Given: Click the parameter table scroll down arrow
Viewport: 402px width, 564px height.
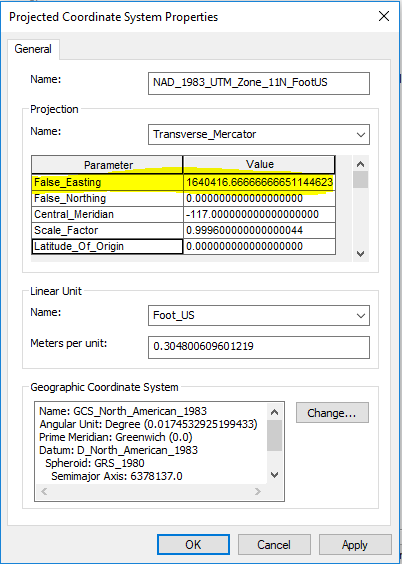Looking at the screenshot, I should pyautogui.click(x=360, y=254).
